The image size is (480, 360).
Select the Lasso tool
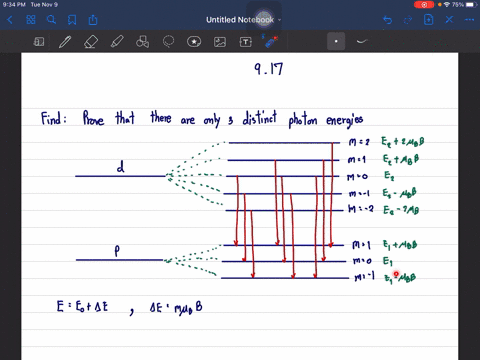[168, 42]
